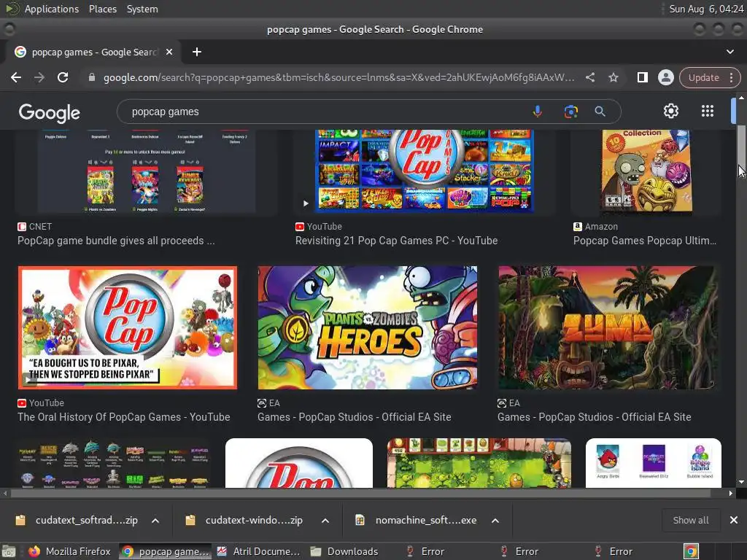Open 'Revisiting 21 Pop Cap Games PC' link
The width and height of the screenshot is (747, 560).
[396, 241]
